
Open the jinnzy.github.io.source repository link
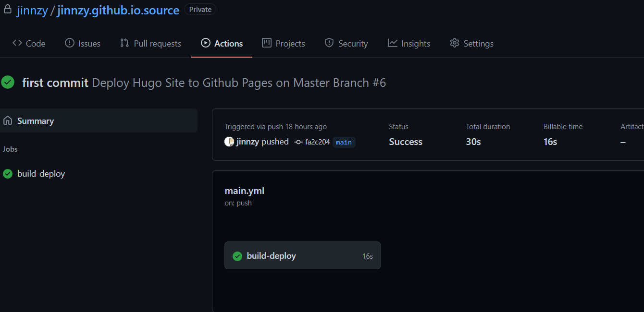(118, 10)
